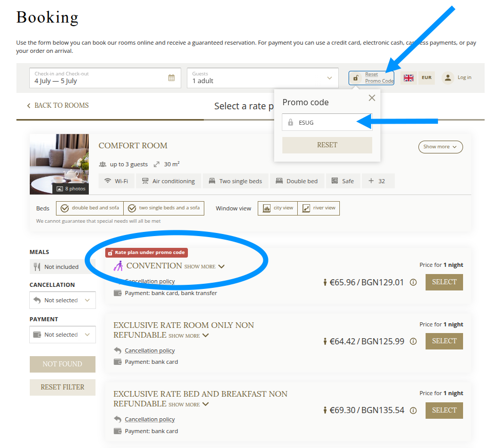This screenshot has height=448, width=499.
Task: Toggle the double bed and sofa option
Action: click(90, 208)
